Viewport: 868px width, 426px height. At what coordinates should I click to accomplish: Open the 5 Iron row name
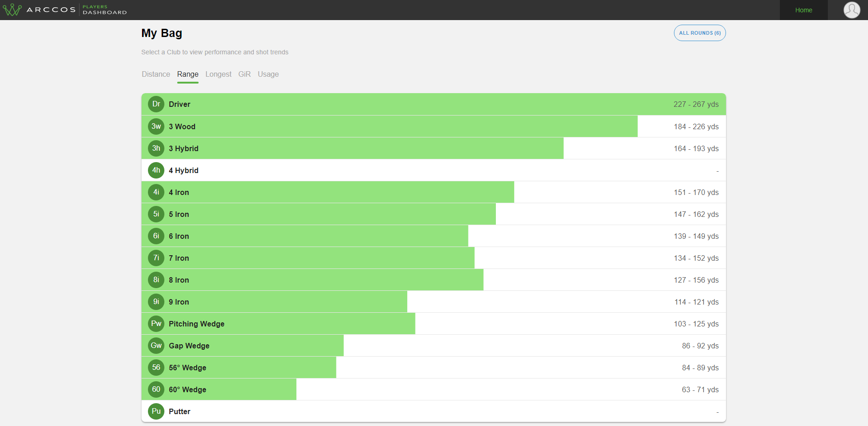(179, 214)
